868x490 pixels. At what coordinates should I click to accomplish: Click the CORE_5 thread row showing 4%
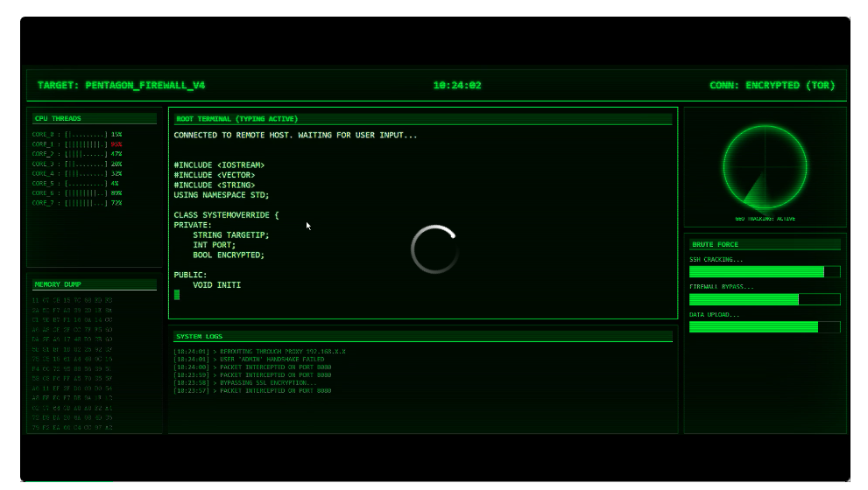coord(76,183)
